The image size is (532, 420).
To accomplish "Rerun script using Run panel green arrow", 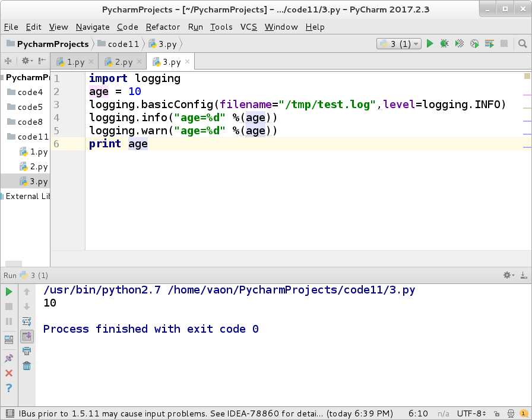I will (9, 292).
